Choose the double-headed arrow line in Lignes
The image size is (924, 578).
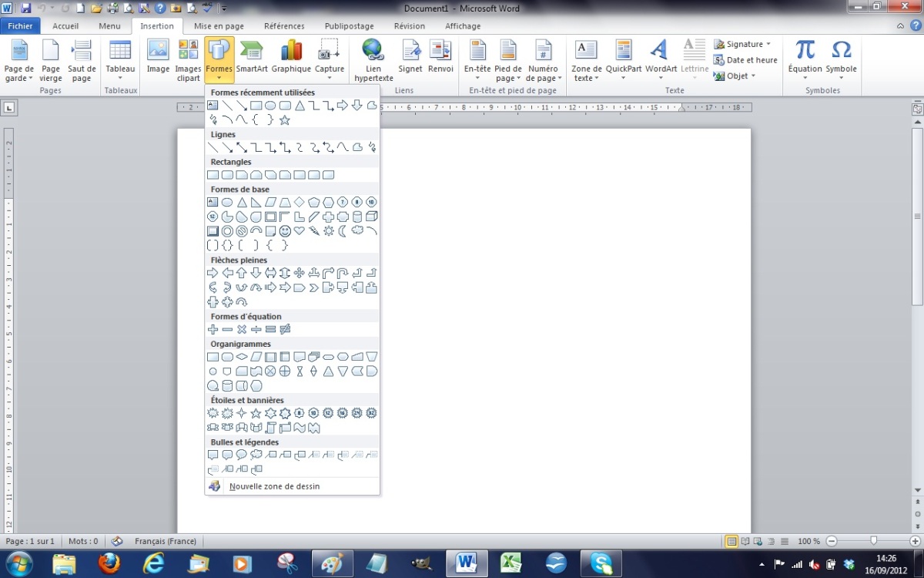point(242,147)
